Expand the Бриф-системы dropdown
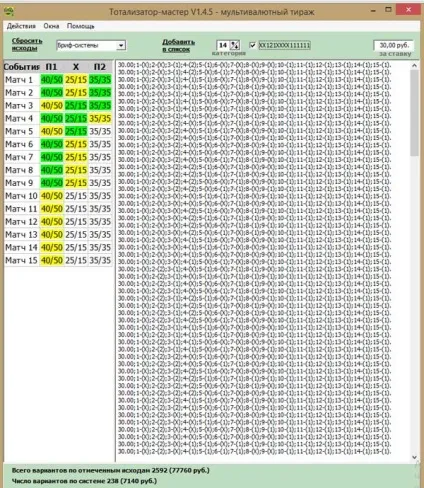This screenshot has height=488, width=424. (x=121, y=45)
